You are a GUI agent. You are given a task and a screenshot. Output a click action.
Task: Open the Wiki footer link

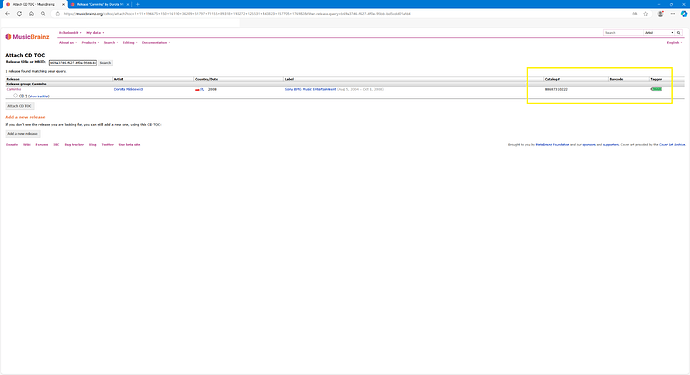27,145
